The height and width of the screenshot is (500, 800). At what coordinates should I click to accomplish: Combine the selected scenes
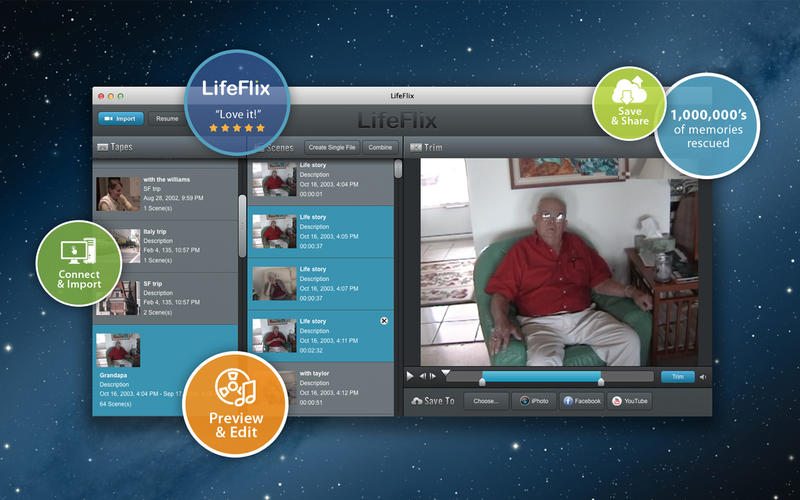(380, 147)
